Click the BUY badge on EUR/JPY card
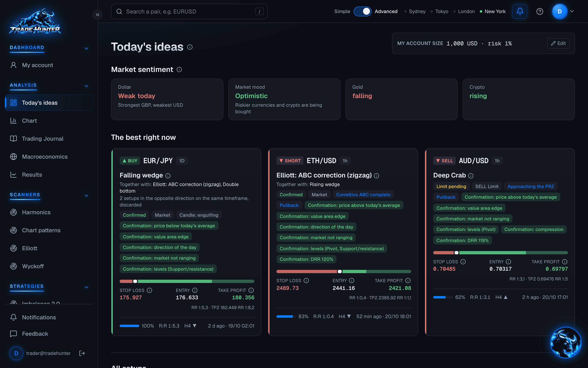The image size is (588, 368). pos(130,161)
